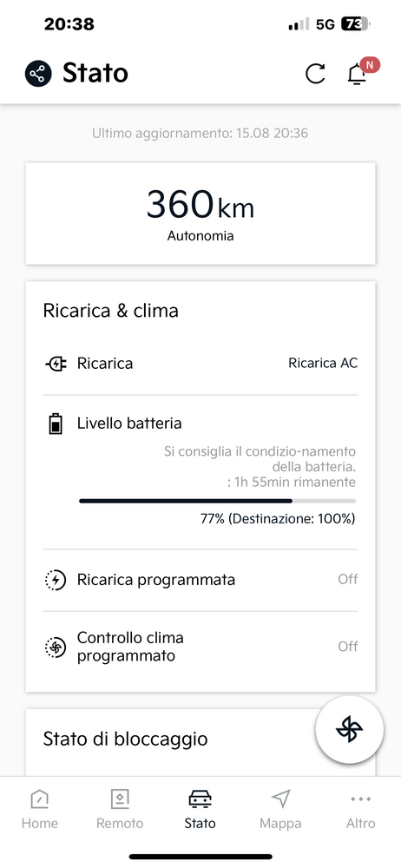Image resolution: width=401 pixels, height=868 pixels.
Task: Tap the scheduled climate fan icon
Action: pos(56,648)
